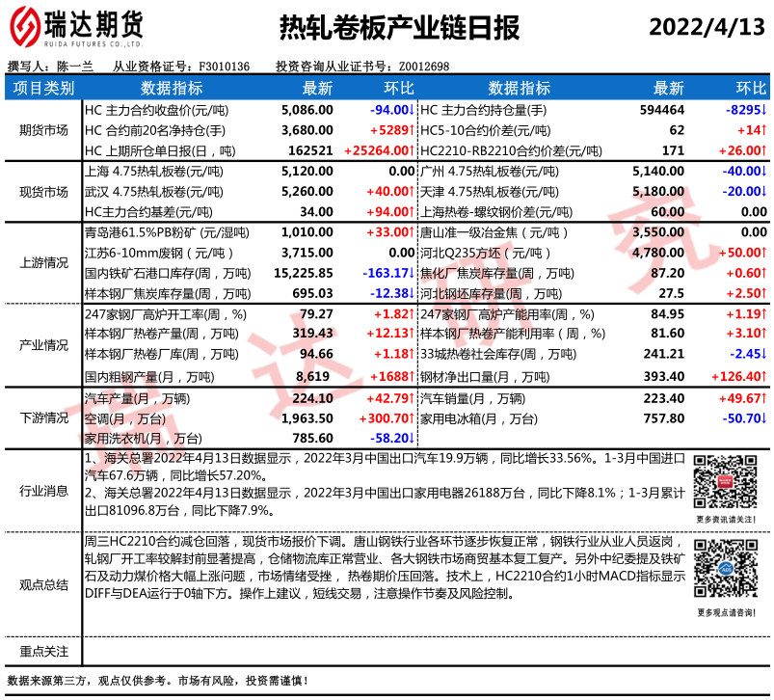Click the report date 2022/4/13

tap(707, 27)
